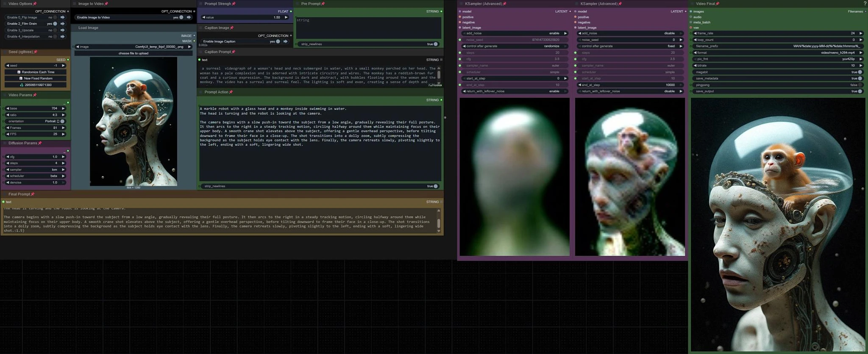Image resolution: width=868 pixels, height=354 pixels.
Task: Click choose file to upload button
Action: (x=134, y=53)
